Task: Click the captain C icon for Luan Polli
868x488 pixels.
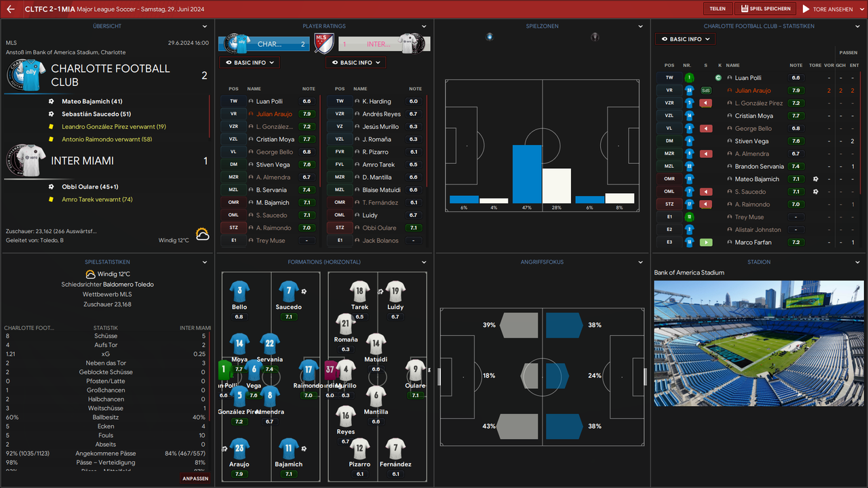Action: point(718,78)
